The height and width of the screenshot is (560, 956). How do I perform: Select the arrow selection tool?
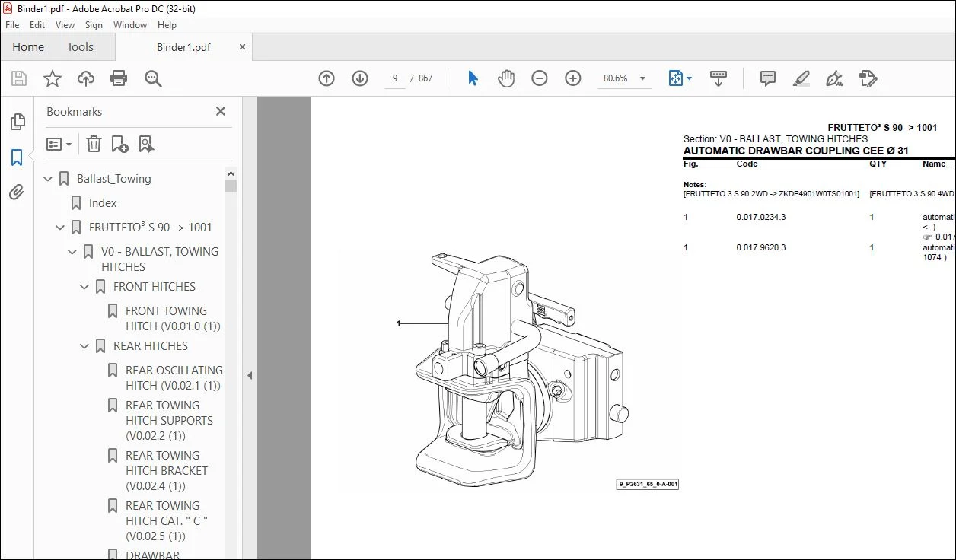tap(473, 78)
